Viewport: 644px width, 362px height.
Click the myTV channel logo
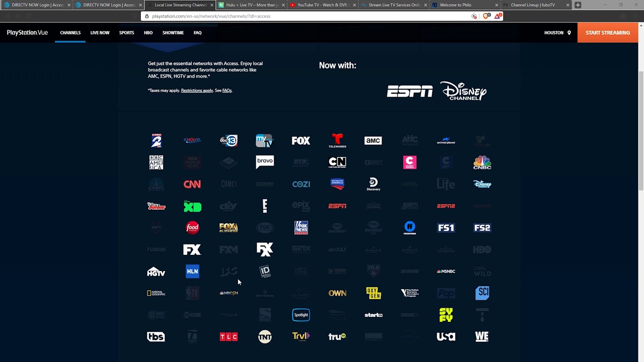(265, 140)
